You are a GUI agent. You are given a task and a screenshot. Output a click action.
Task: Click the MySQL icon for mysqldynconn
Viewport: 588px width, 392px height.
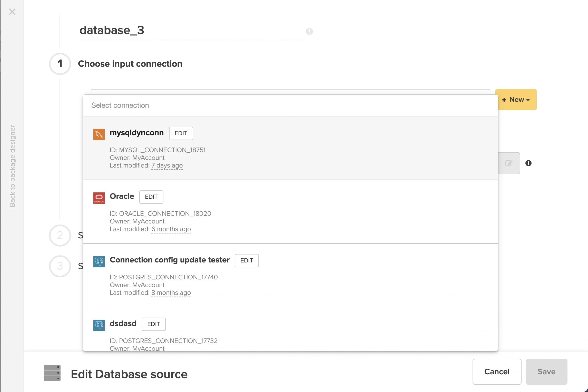pyautogui.click(x=99, y=134)
